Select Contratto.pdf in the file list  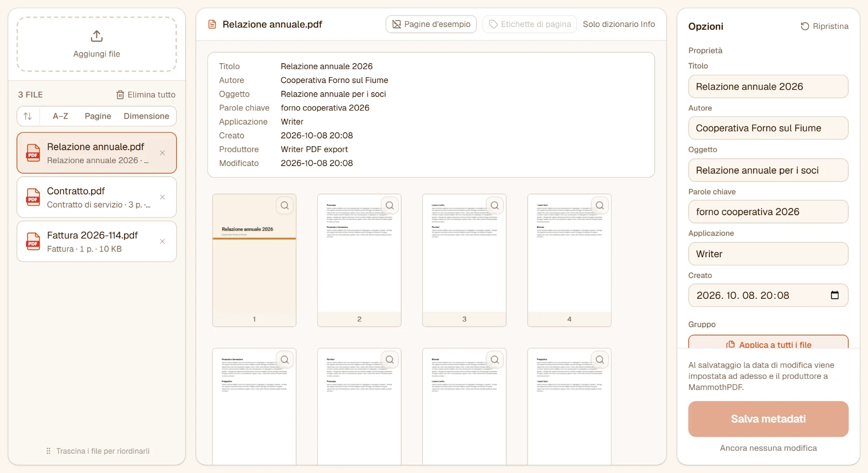96,197
